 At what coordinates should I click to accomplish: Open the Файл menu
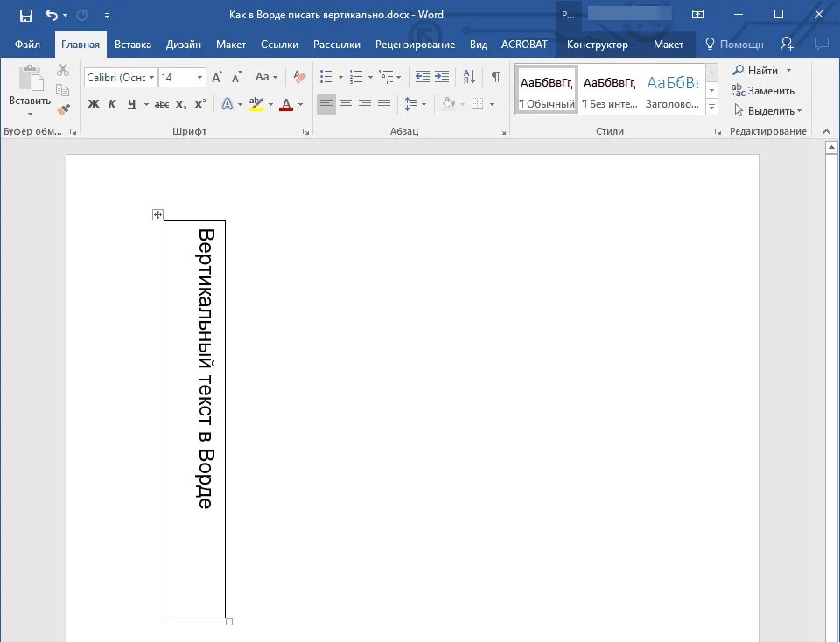pyautogui.click(x=27, y=45)
